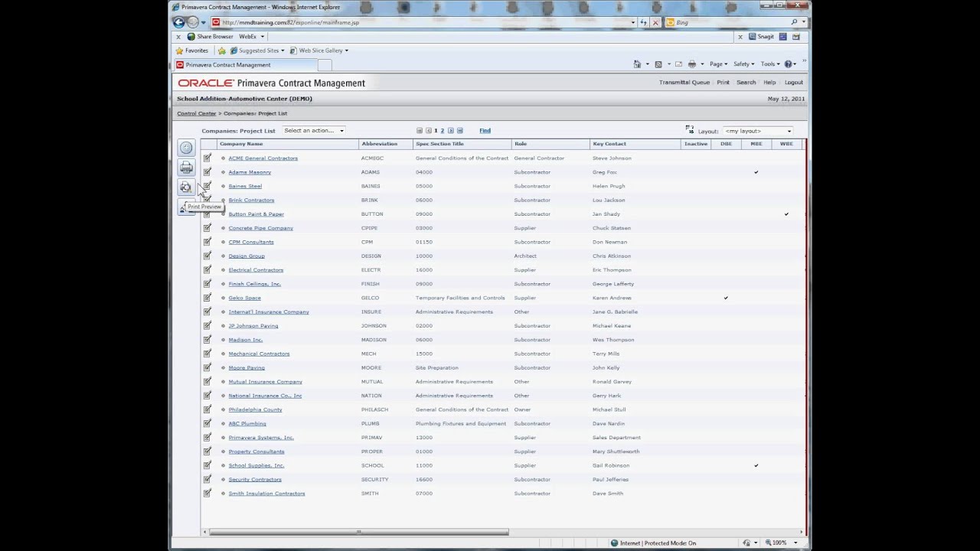Viewport: 980px width, 551px height.
Task: Open the Select an action dropdown
Action: pos(314,131)
